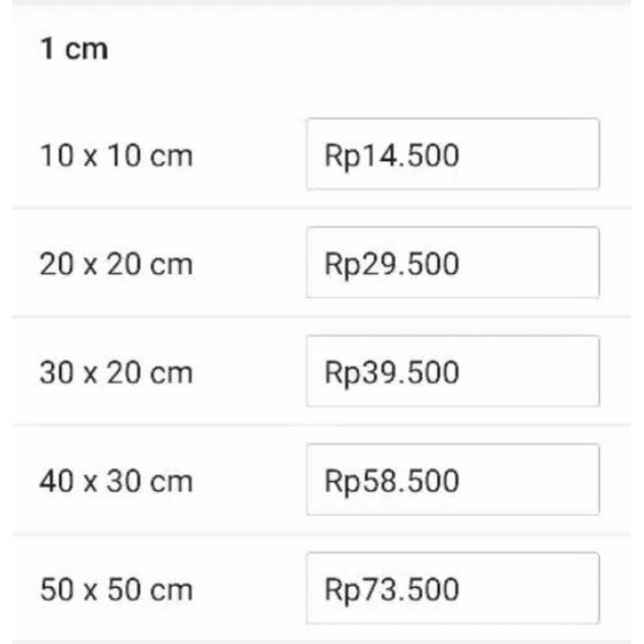Click the "20 x 20 cm" size label
644x644 pixels.
(116, 264)
